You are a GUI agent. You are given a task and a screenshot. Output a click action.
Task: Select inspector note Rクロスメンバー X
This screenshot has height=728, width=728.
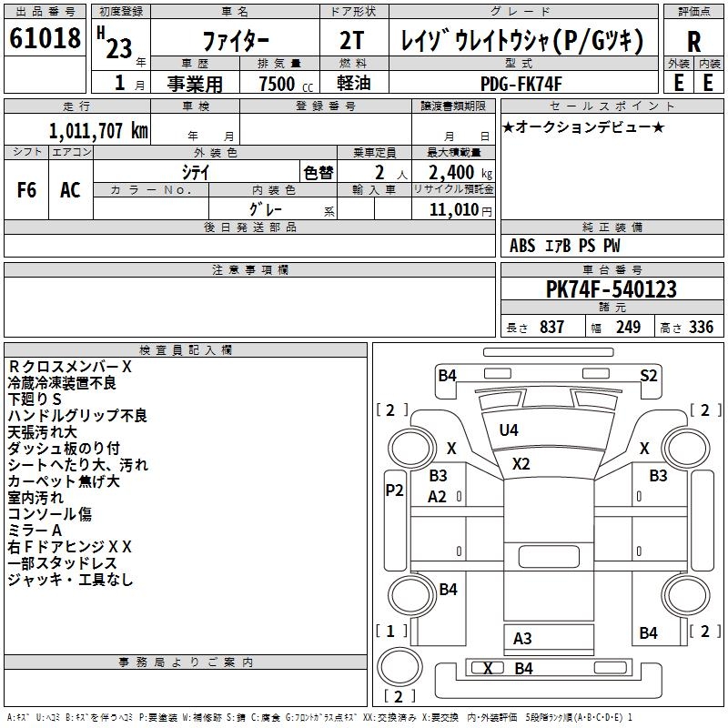coord(70,367)
